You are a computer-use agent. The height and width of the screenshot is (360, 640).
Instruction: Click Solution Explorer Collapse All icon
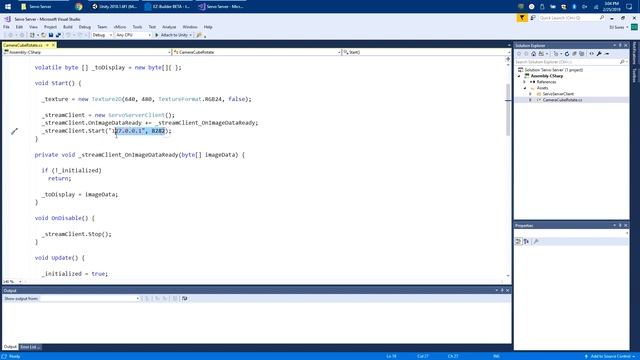[x=574, y=54]
